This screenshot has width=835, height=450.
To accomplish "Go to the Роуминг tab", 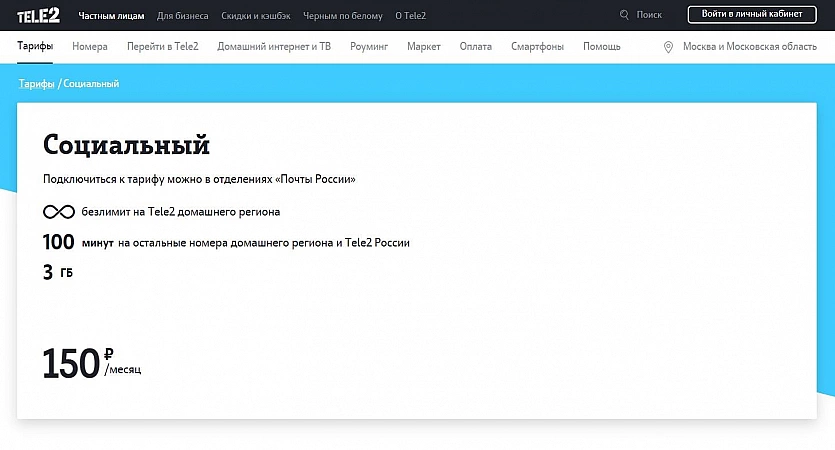I will 369,47.
